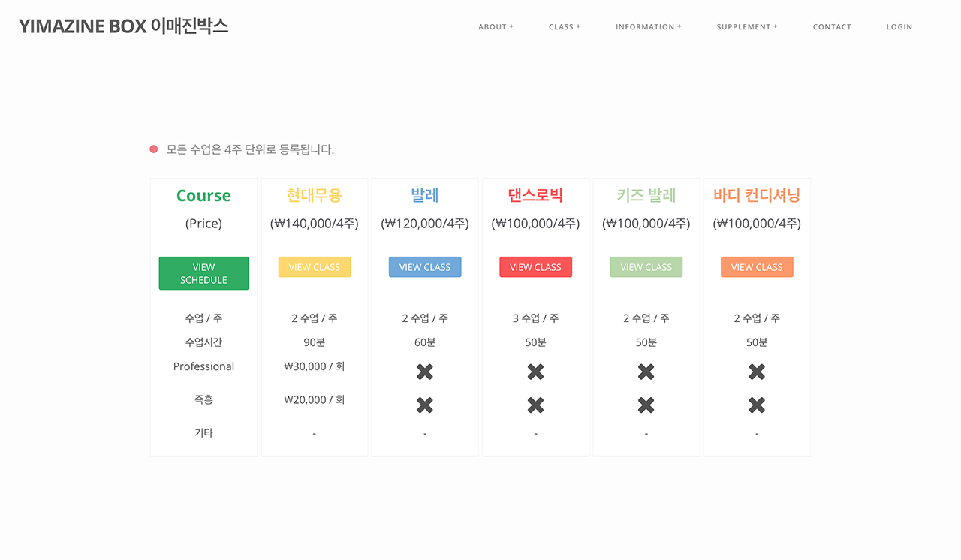
Task: Click the X icon in 발레 Professional row
Action: pyautogui.click(x=425, y=372)
